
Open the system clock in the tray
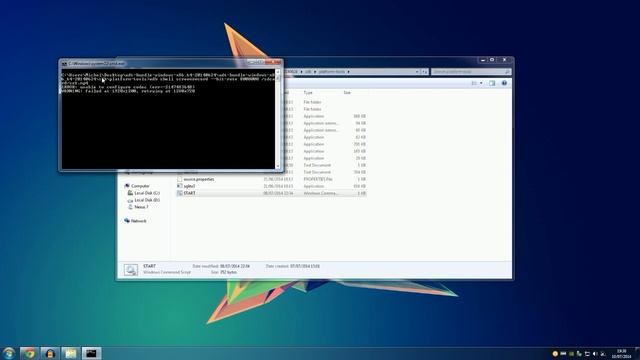click(x=621, y=353)
